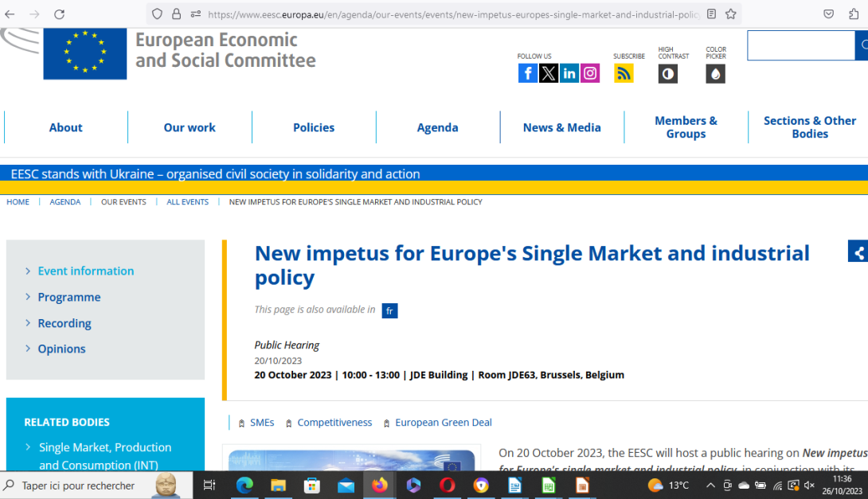868x499 pixels.
Task: Click the SMEs tag link
Action: 261,423
